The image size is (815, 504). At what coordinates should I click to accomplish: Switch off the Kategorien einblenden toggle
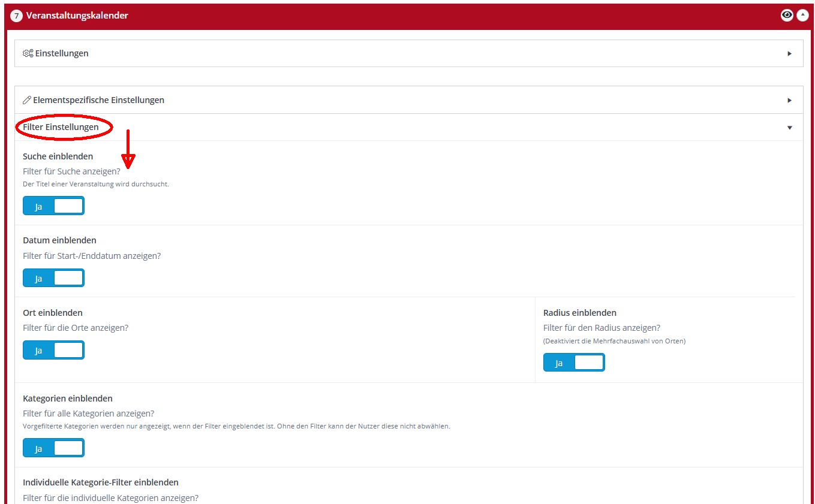(x=53, y=448)
